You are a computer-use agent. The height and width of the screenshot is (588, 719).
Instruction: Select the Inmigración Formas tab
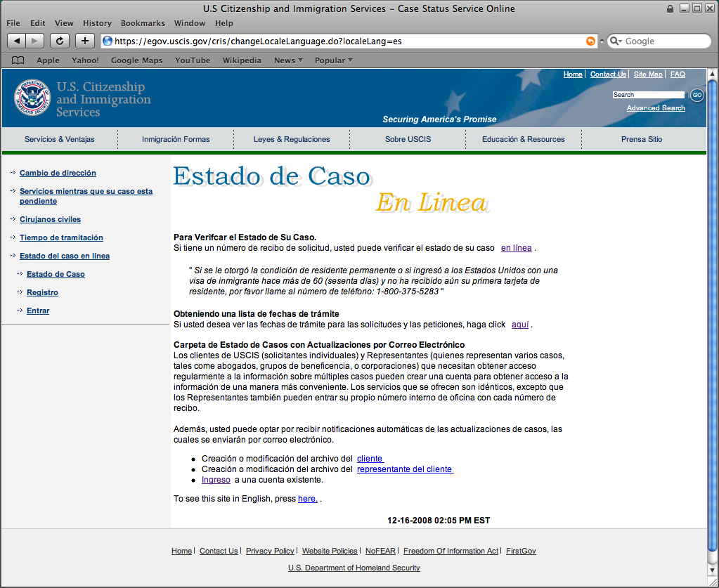[x=176, y=139]
